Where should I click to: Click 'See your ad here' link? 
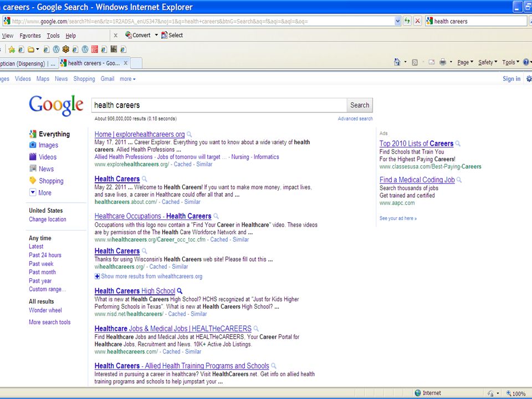tap(398, 218)
